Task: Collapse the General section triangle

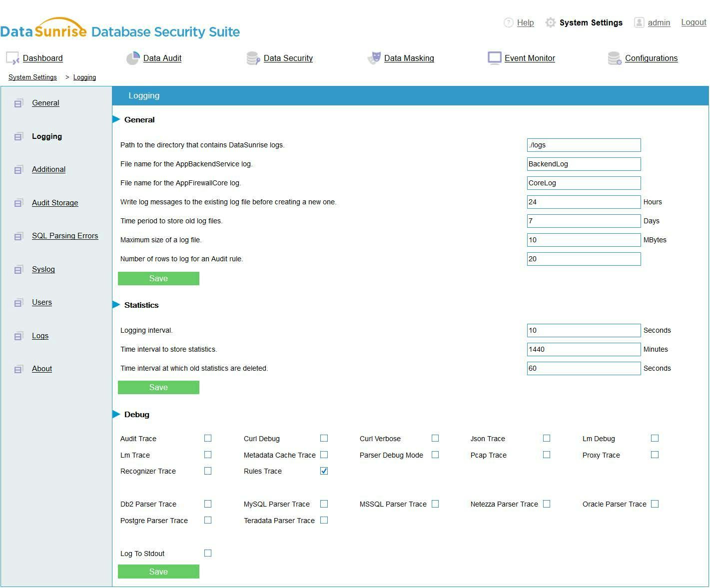Action: click(x=116, y=119)
